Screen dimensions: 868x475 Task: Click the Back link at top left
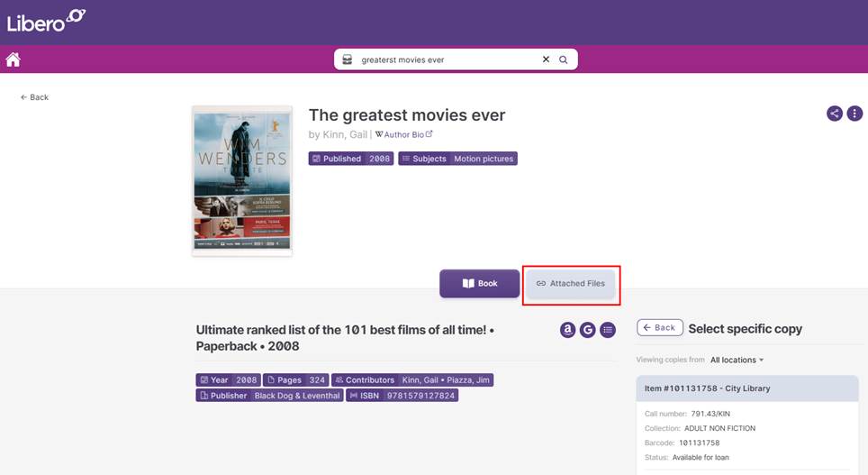click(x=35, y=97)
